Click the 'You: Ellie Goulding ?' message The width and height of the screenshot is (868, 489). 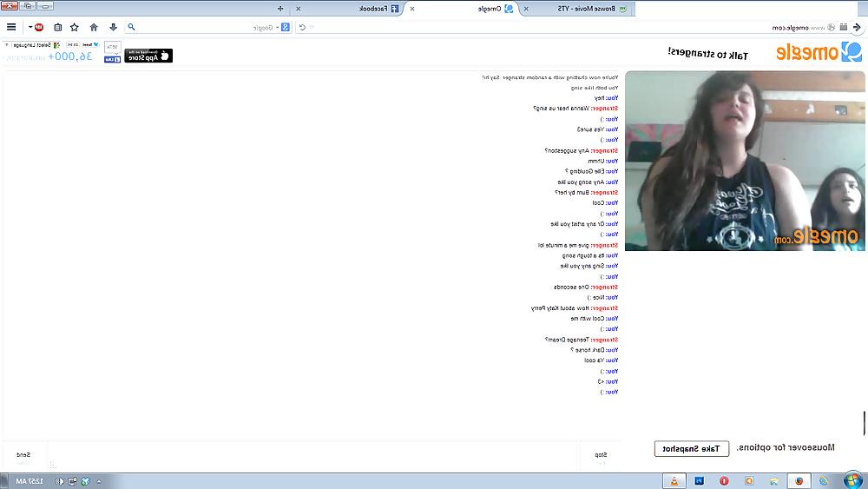[x=591, y=172]
